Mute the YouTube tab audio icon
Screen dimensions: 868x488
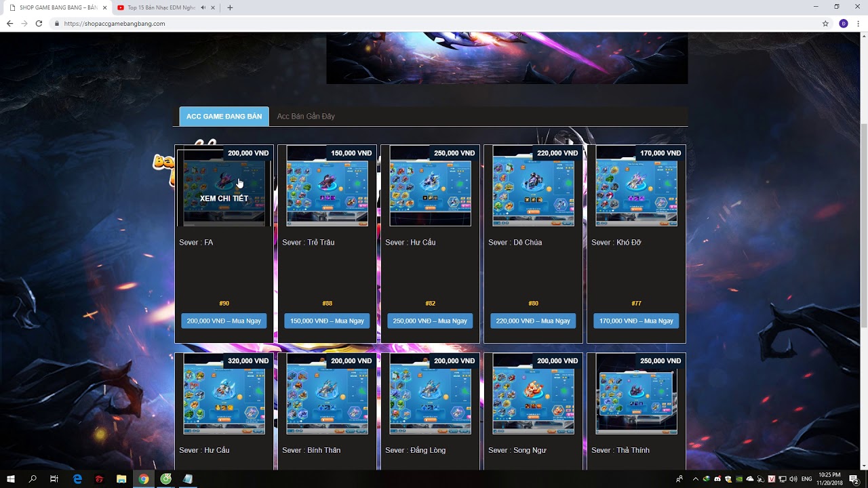(203, 7)
